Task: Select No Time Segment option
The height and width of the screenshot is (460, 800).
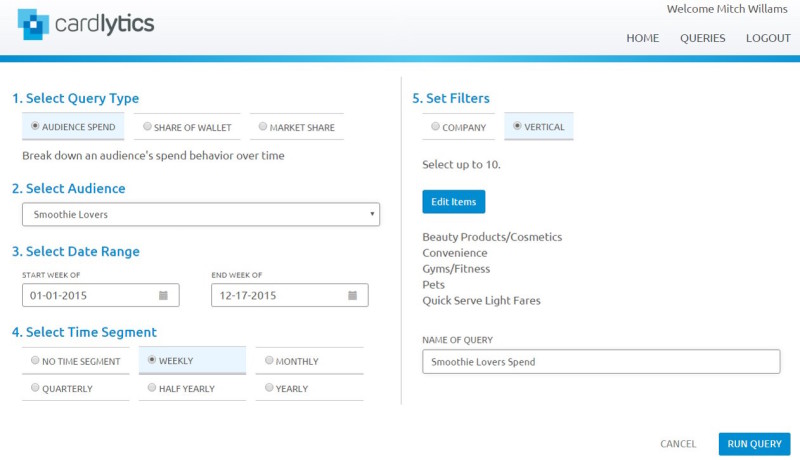Action: coord(76,361)
